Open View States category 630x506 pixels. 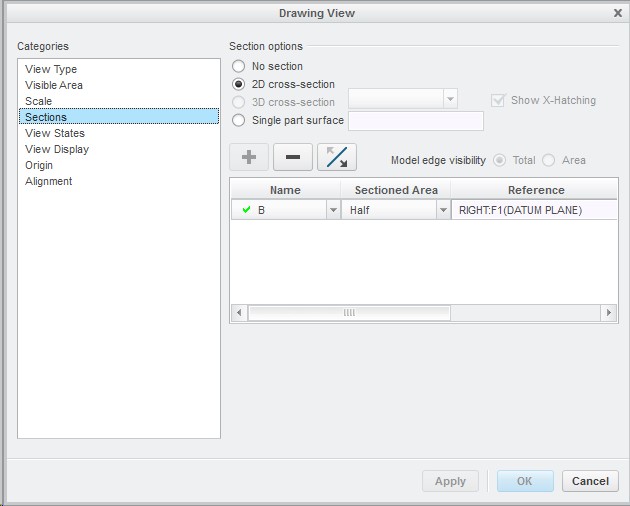(119, 133)
